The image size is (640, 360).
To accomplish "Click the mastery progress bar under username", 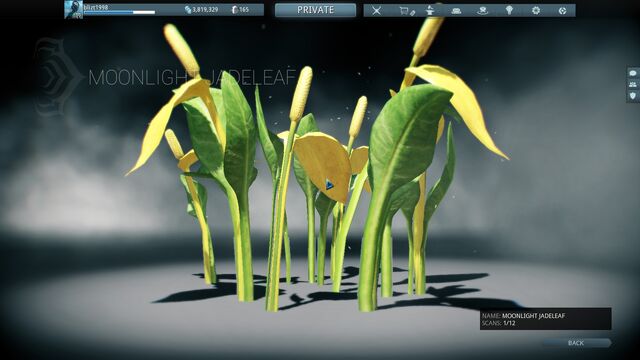I will (119, 13).
